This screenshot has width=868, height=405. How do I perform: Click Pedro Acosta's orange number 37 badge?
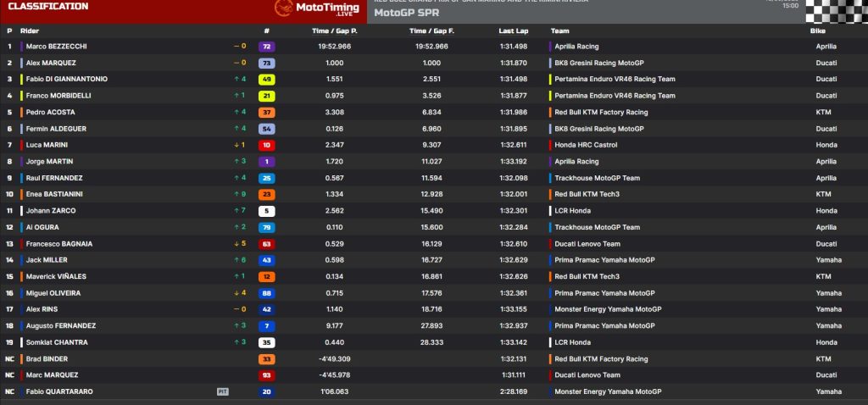click(x=266, y=112)
